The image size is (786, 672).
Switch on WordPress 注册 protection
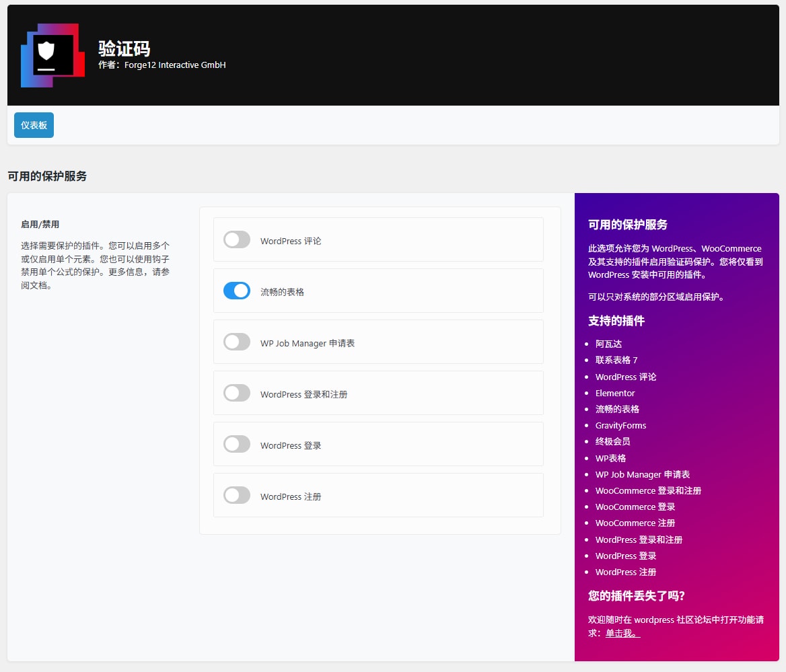click(x=236, y=495)
